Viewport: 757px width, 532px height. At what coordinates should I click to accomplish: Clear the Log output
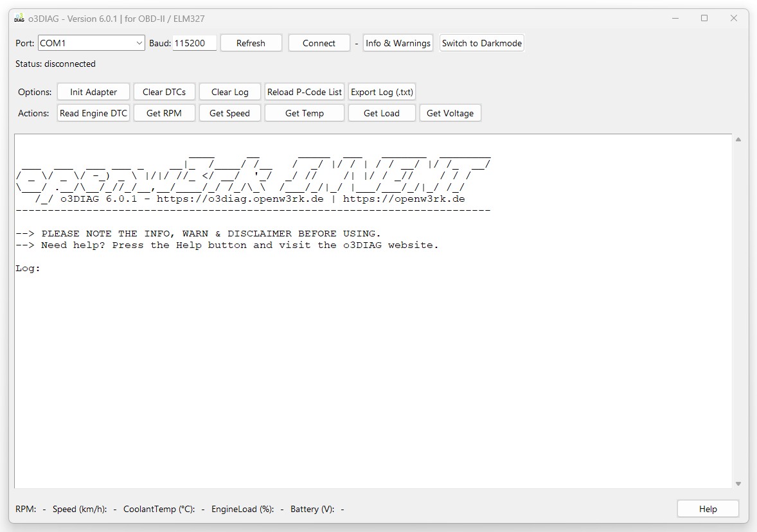point(229,92)
